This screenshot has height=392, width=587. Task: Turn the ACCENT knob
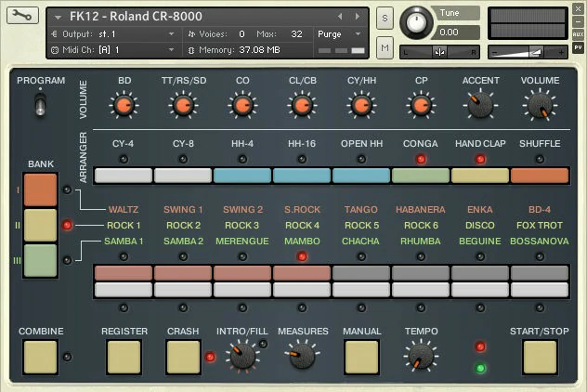(x=480, y=106)
